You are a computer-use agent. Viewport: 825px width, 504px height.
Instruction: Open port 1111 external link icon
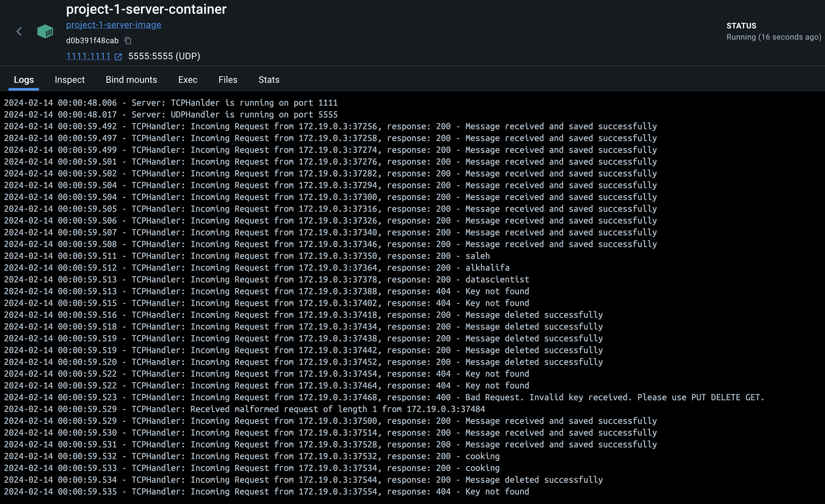pos(118,57)
